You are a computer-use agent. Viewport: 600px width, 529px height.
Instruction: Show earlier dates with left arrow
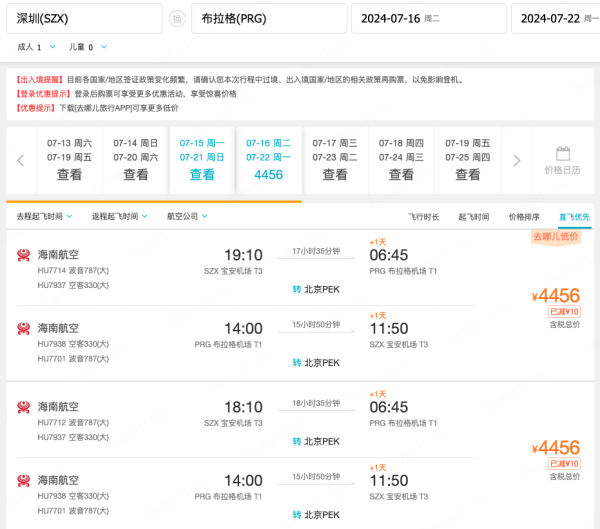21,160
